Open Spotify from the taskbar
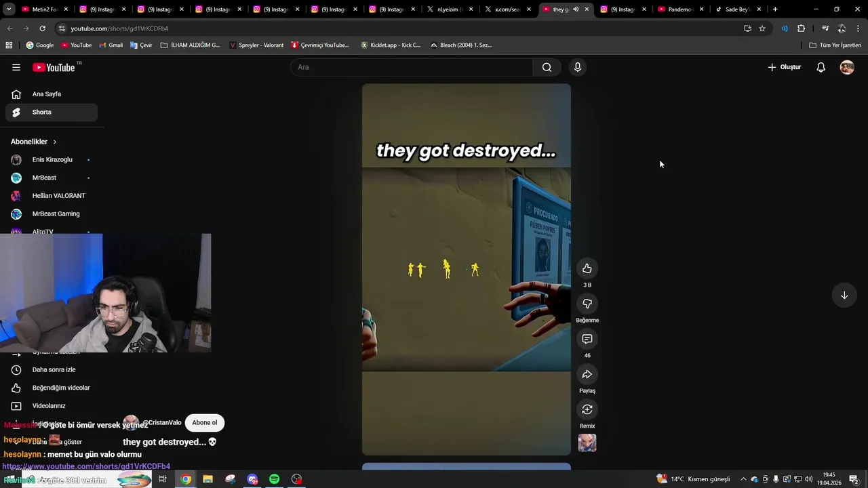Screen dimensions: 868x488 274,479
